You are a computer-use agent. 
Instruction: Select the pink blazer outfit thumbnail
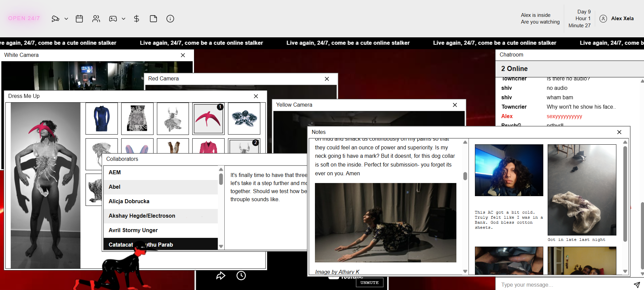click(208, 146)
